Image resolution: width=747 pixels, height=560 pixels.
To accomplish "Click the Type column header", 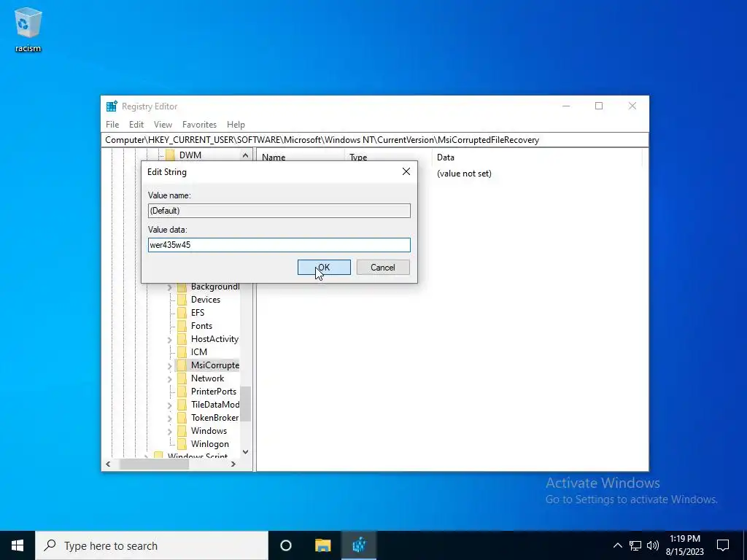I will pos(387,157).
